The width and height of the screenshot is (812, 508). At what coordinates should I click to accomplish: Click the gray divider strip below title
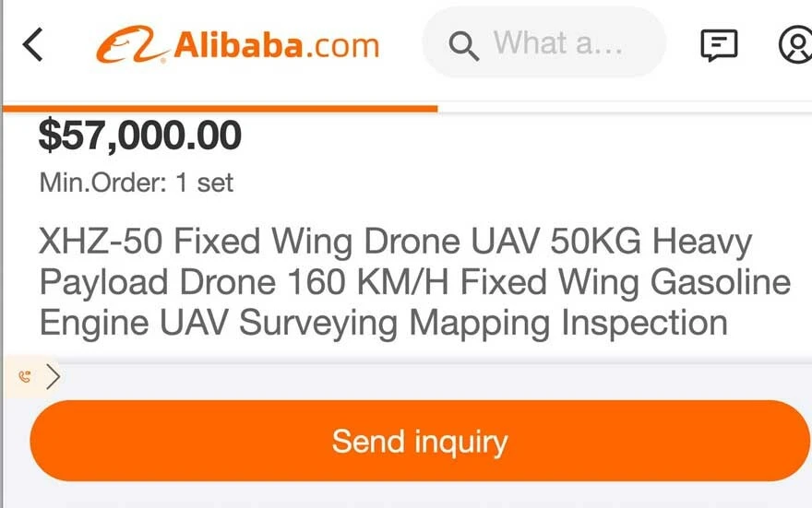click(434, 376)
